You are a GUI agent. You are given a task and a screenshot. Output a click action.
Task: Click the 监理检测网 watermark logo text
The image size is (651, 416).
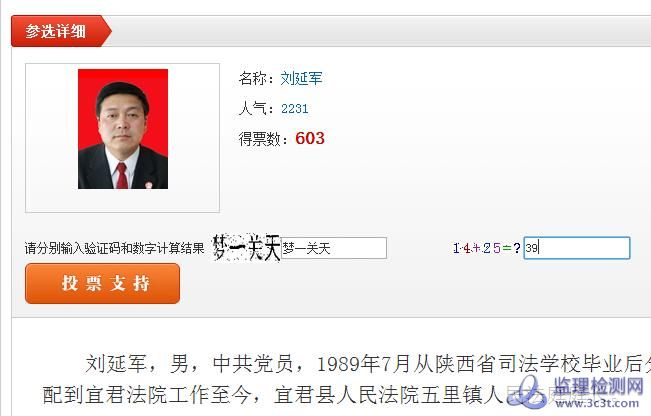tap(598, 386)
